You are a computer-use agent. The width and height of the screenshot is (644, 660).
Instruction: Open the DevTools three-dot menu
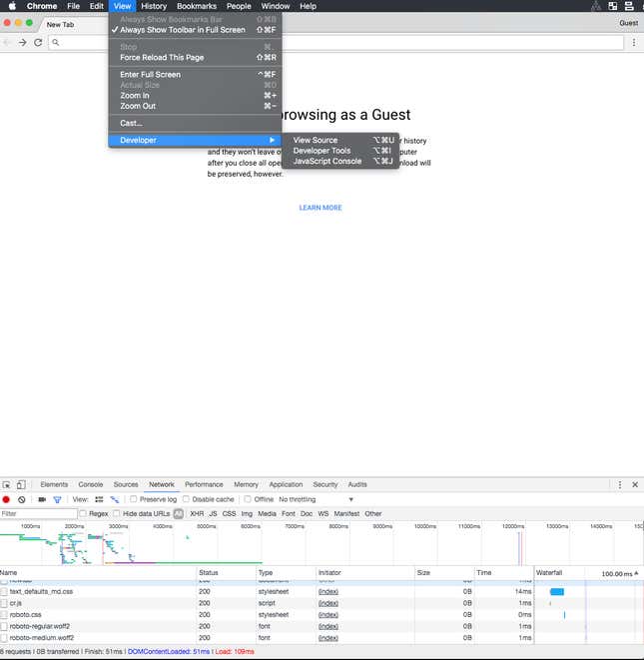620,484
